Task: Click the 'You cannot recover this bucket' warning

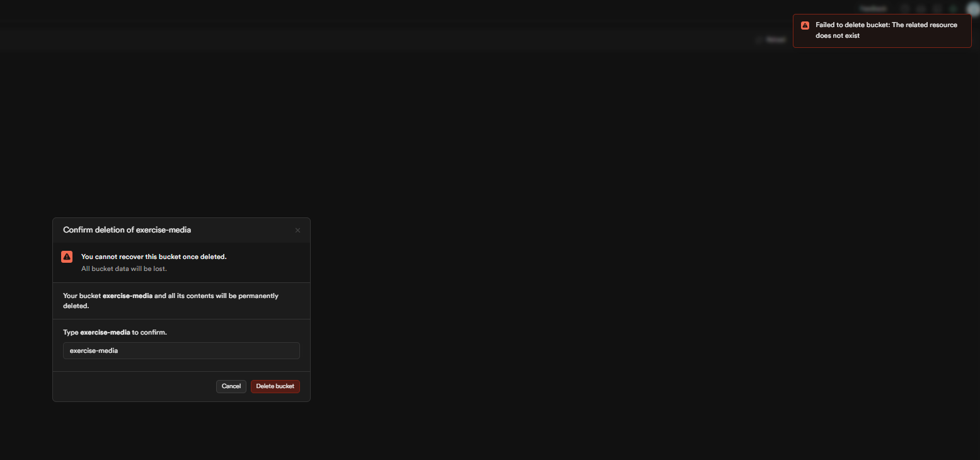Action: (x=154, y=257)
